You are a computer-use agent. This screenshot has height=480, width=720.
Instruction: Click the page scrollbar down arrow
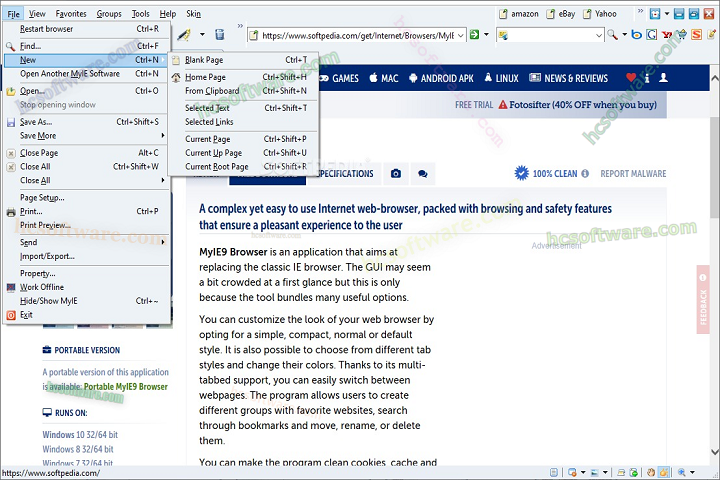click(714, 452)
